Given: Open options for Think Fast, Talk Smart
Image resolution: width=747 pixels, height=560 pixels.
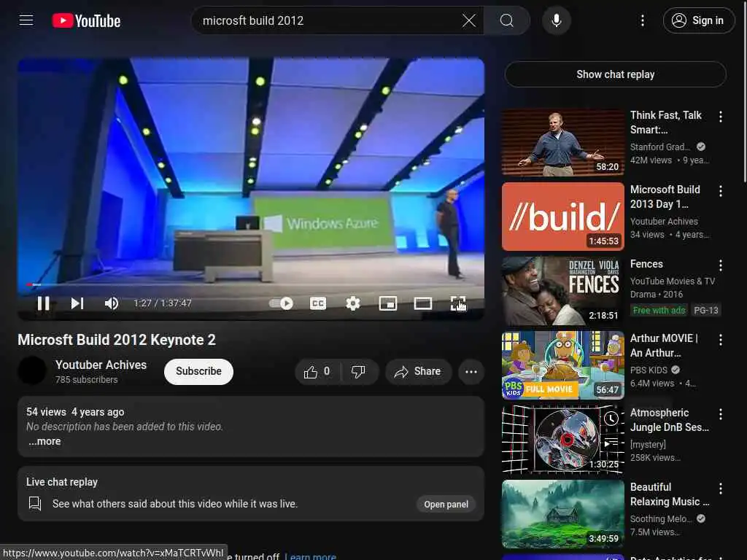Looking at the screenshot, I should (720, 117).
